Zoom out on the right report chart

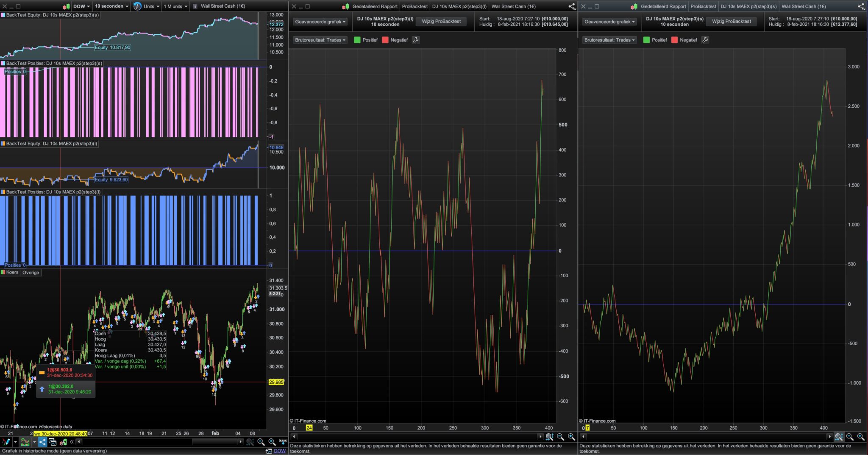850,437
